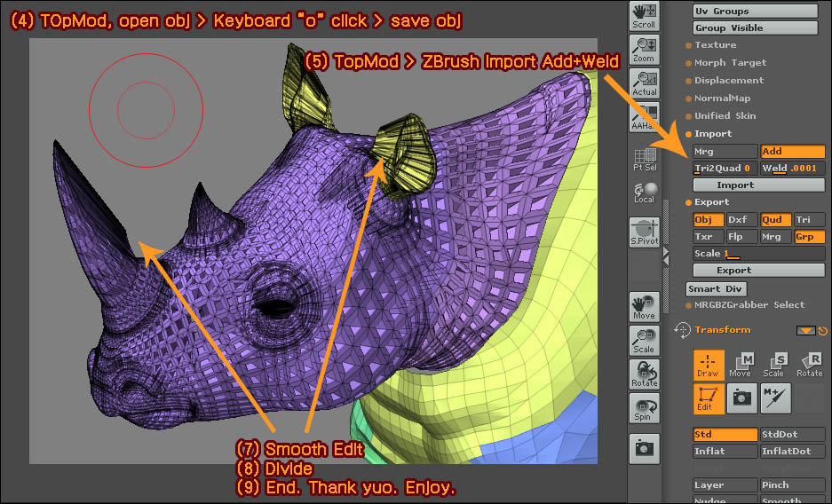Toggle the Edit mode icon
The height and width of the screenshot is (504, 832).
pos(709,398)
